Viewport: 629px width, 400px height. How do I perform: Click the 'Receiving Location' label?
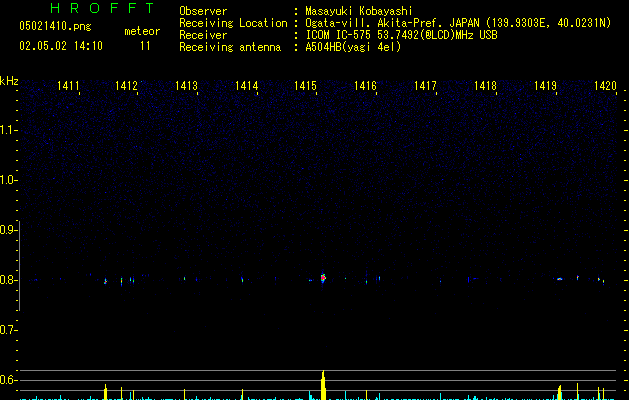[x=233, y=23]
